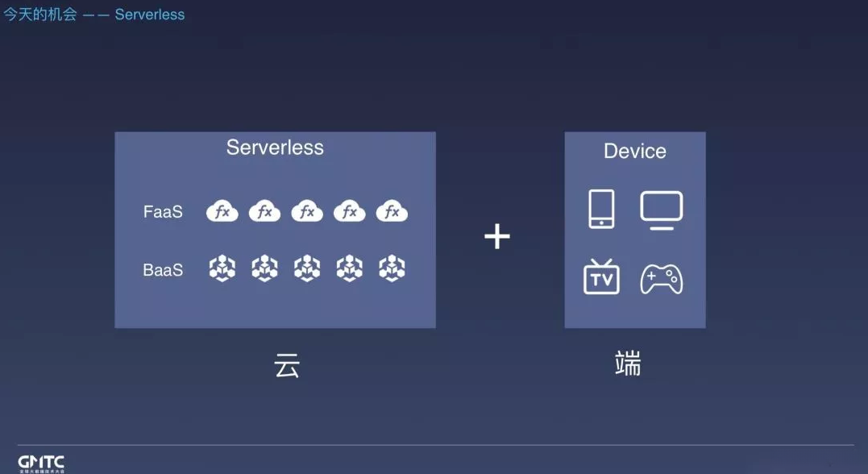Click the middle BaaS hexagon cluster icon
868x474 pixels.
pyautogui.click(x=307, y=268)
